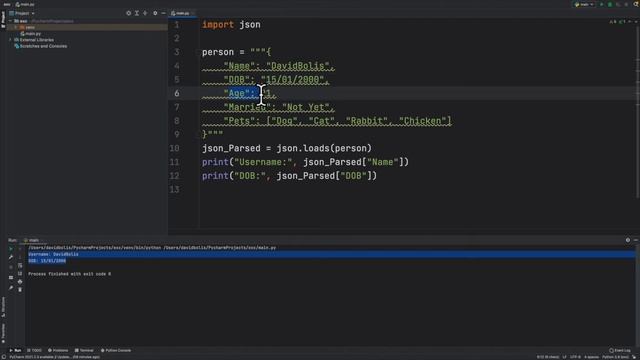The height and width of the screenshot is (360, 640).
Task: Open the Python Console tab
Action: pyautogui.click(x=116, y=350)
